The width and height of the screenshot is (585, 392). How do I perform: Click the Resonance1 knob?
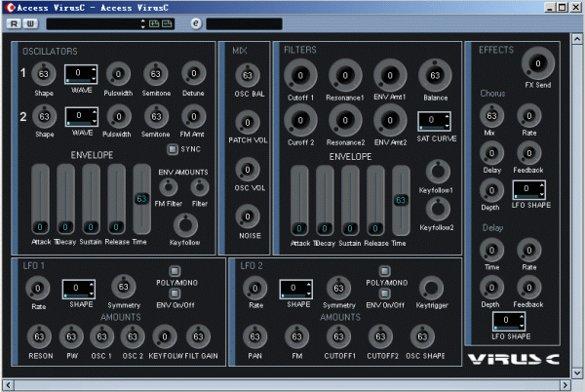(x=345, y=75)
